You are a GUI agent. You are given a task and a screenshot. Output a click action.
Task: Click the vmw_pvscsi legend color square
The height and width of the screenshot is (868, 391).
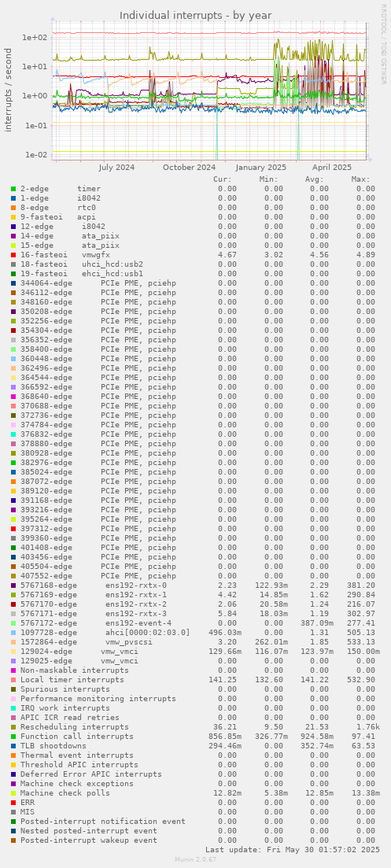[x=13, y=642]
